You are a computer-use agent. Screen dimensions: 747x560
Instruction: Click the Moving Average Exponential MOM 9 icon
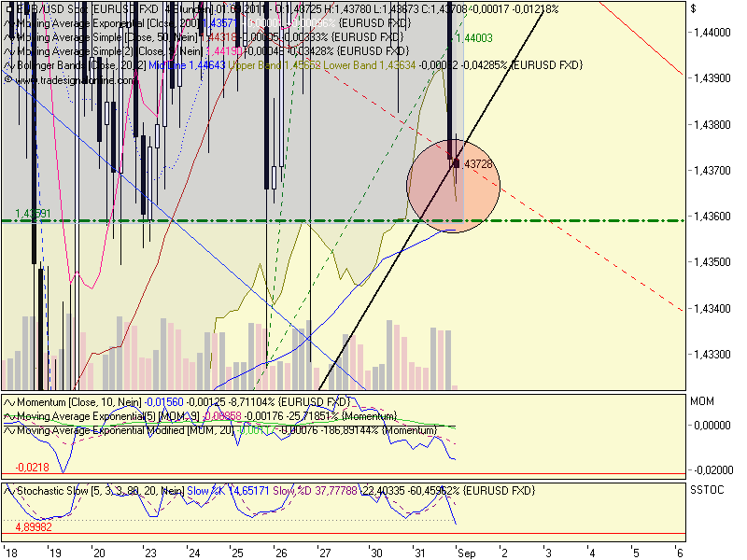click(7, 418)
